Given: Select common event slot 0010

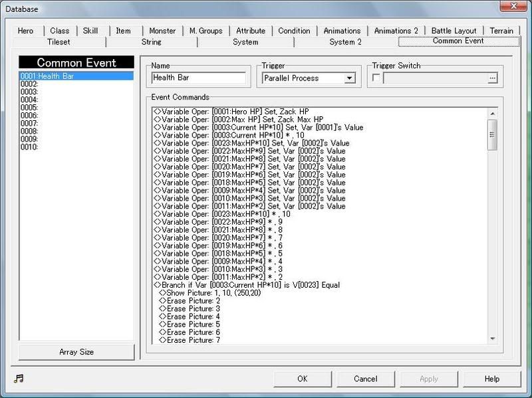Looking at the screenshot, I should click(76, 147).
